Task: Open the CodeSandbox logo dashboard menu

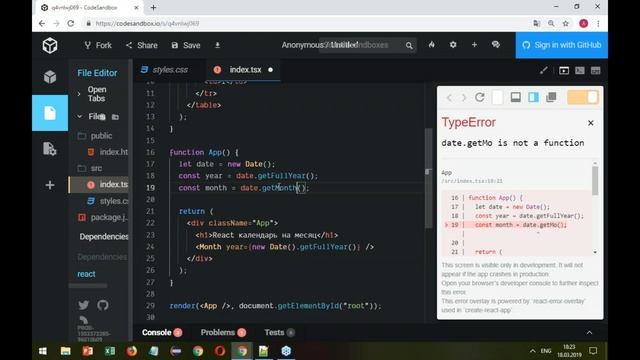Action: (50, 45)
